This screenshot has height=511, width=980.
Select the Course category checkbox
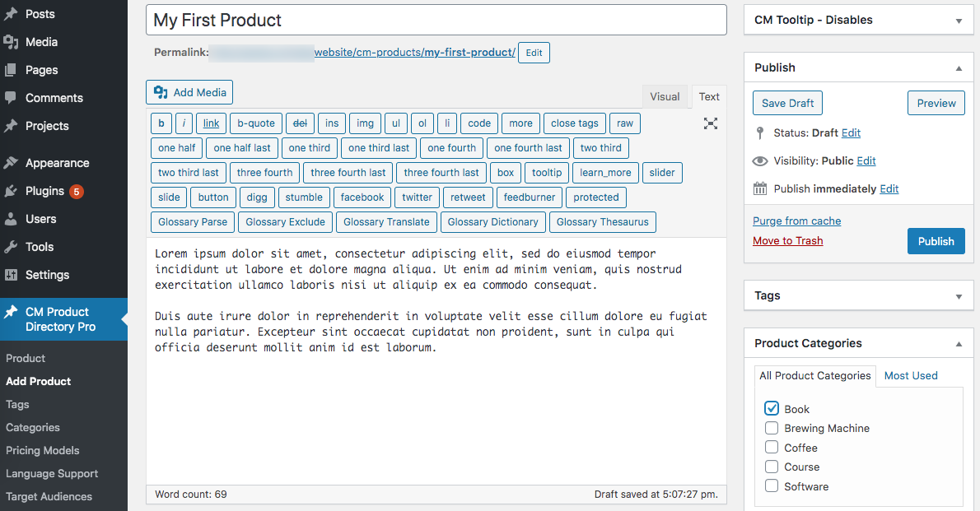[x=772, y=467]
